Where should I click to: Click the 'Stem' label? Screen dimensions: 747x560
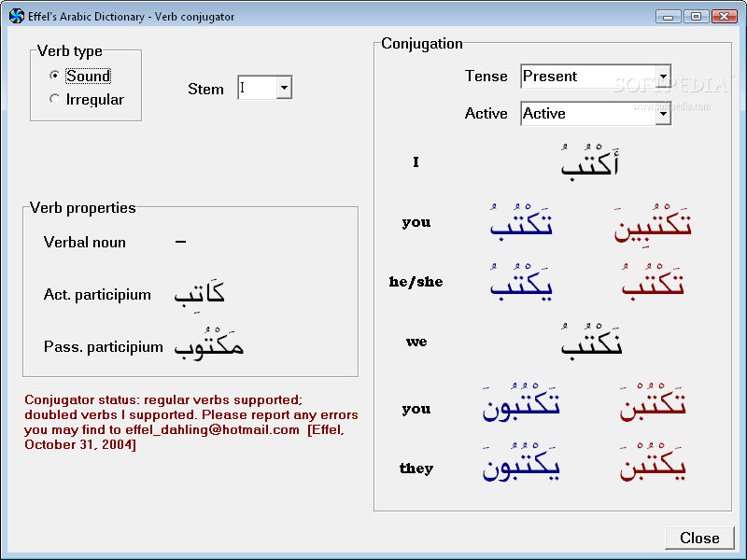pyautogui.click(x=205, y=89)
